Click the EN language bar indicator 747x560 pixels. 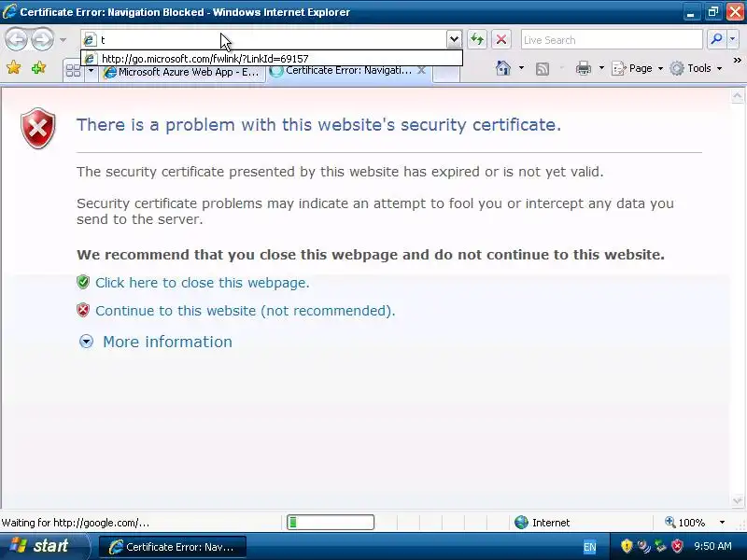tap(590, 547)
